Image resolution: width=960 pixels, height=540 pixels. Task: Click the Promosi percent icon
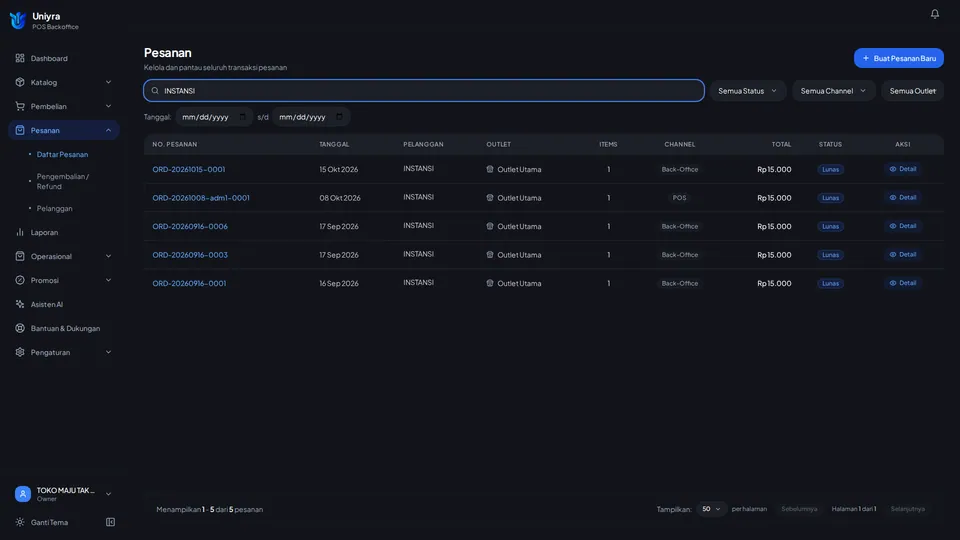(x=20, y=280)
